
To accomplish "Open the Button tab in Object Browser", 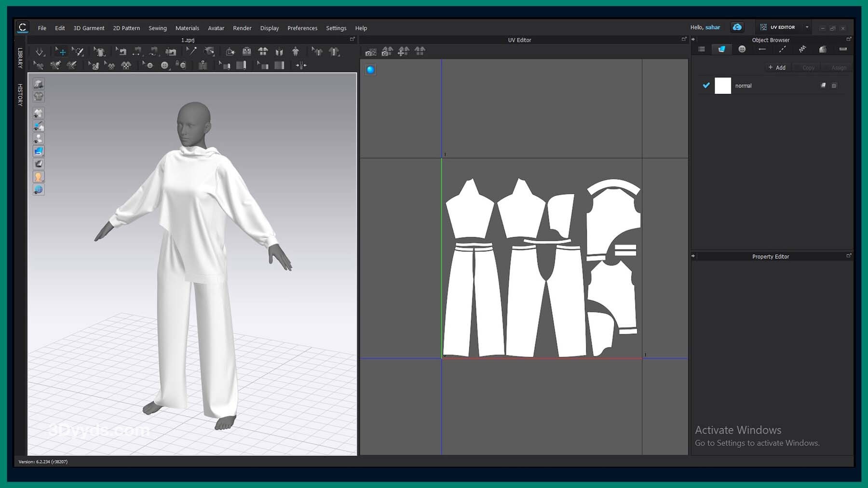I will (742, 49).
